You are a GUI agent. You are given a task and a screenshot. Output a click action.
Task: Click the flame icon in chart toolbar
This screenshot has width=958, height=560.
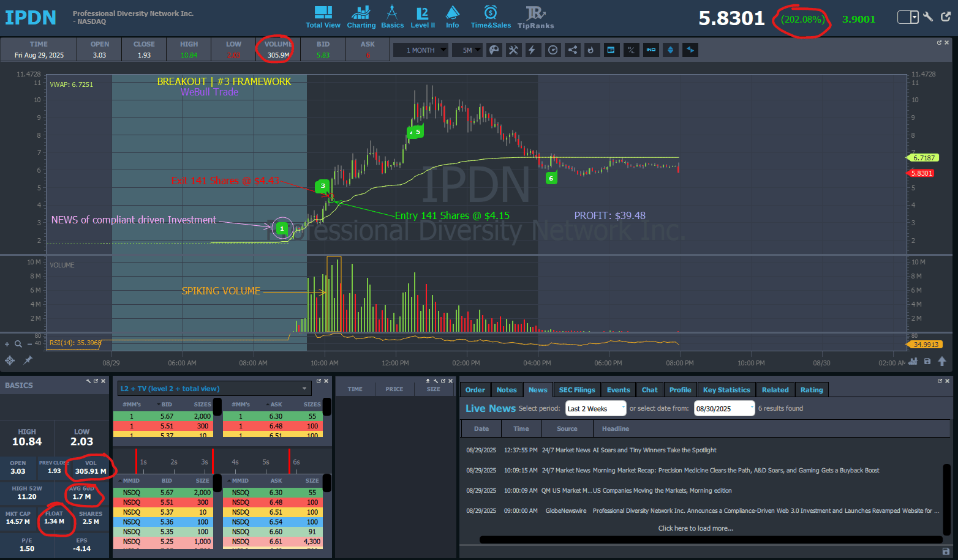pos(591,50)
